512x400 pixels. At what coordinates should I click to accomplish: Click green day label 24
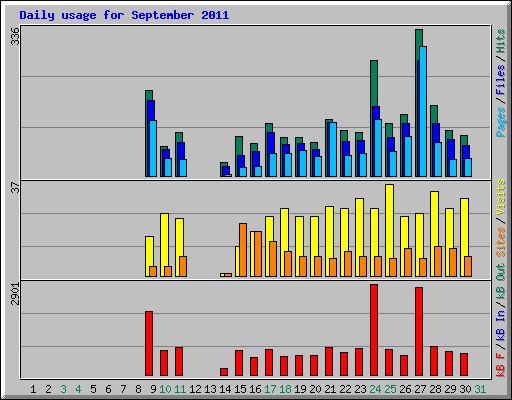click(x=375, y=389)
